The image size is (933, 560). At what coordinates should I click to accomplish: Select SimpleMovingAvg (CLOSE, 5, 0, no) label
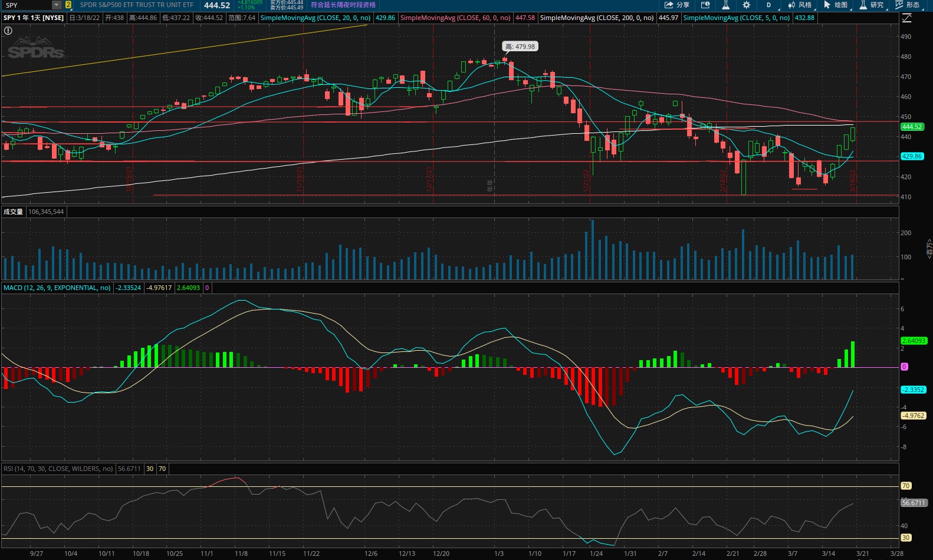point(737,18)
